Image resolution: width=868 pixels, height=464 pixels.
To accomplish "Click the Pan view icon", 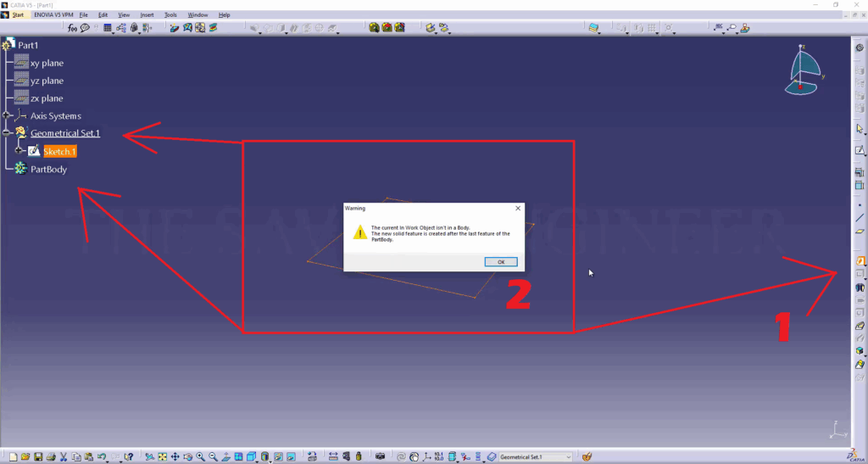I will [x=175, y=457].
